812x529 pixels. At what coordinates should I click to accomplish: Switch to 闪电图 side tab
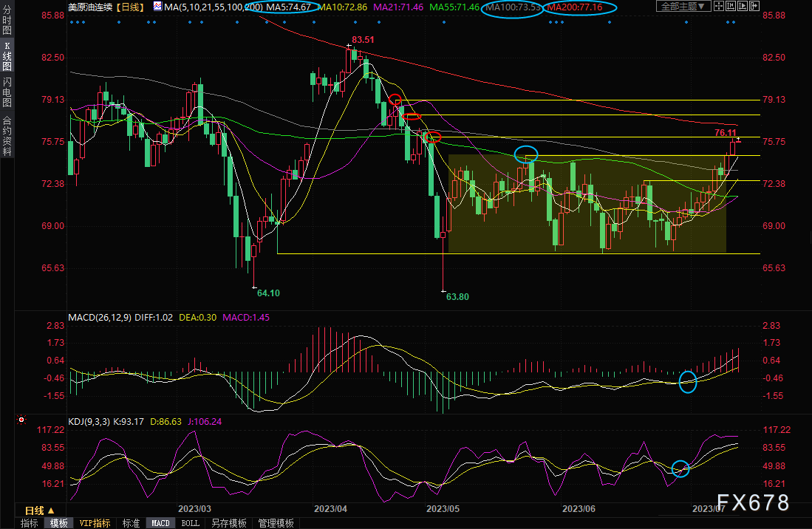7,92
